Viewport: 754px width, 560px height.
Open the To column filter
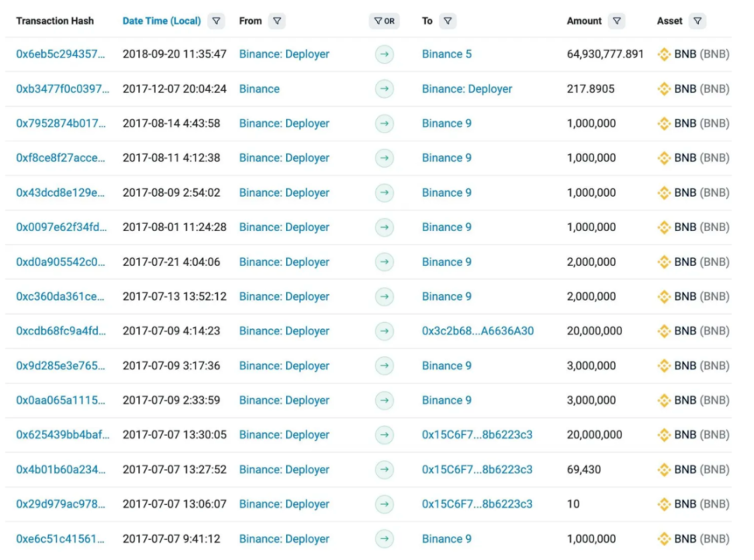[448, 21]
